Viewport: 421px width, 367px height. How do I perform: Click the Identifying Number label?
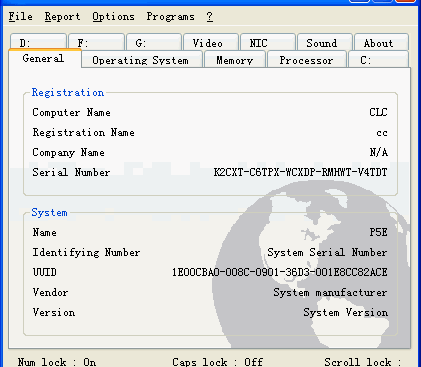(x=86, y=253)
